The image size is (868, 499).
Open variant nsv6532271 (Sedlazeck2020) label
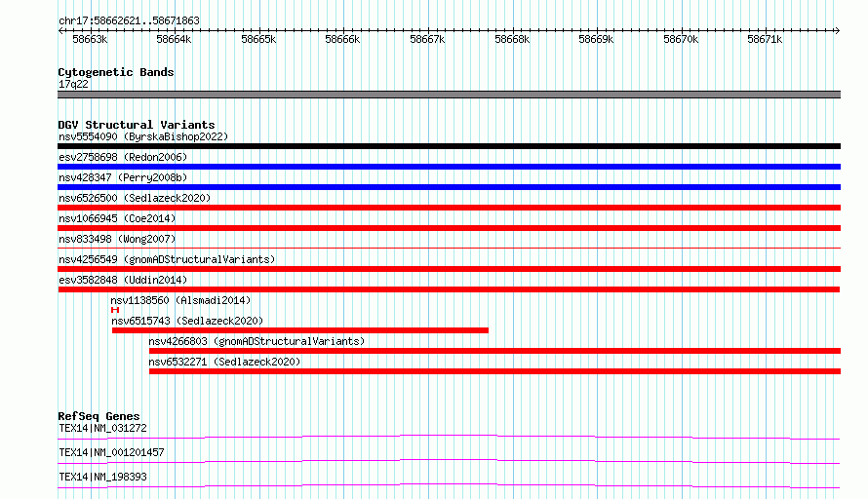[x=224, y=362]
